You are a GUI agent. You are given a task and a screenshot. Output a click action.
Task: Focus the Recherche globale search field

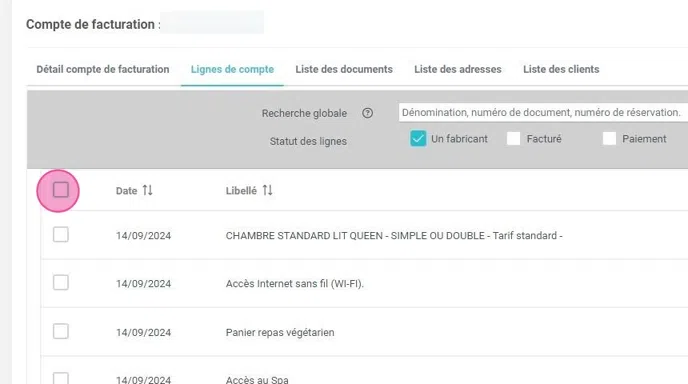pos(543,112)
